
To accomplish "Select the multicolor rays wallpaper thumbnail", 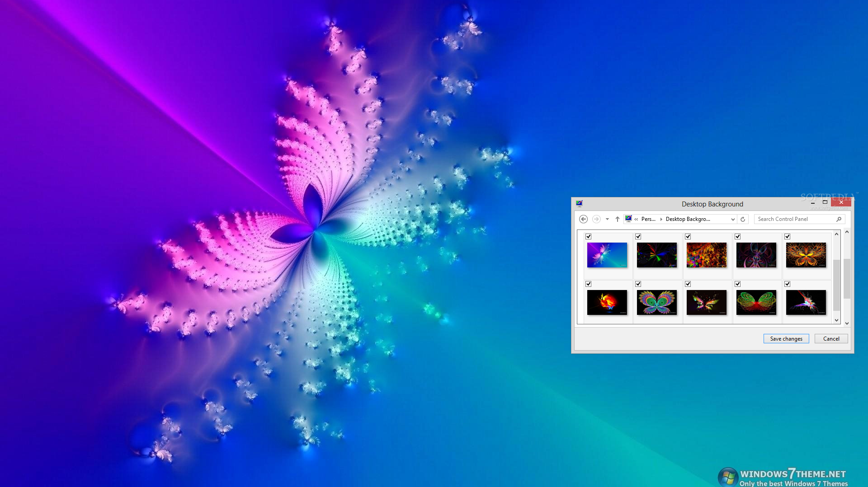I will point(657,255).
